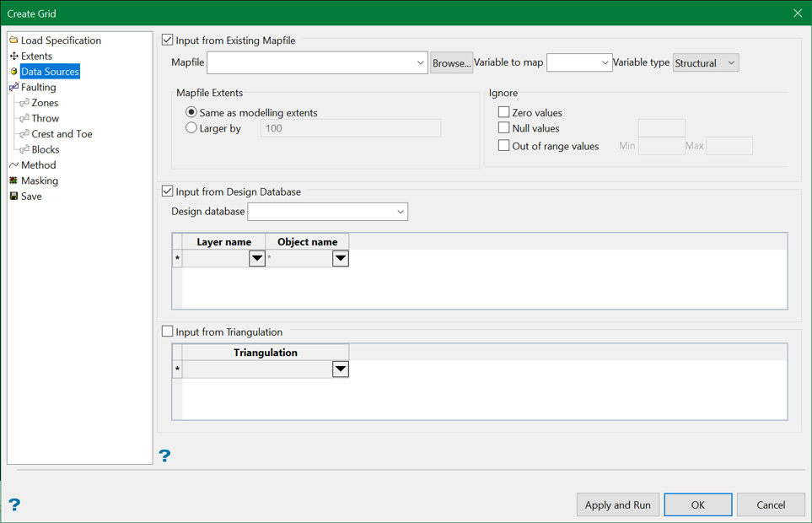Click the Apply and Run button
812x523 pixels.
tap(617, 504)
